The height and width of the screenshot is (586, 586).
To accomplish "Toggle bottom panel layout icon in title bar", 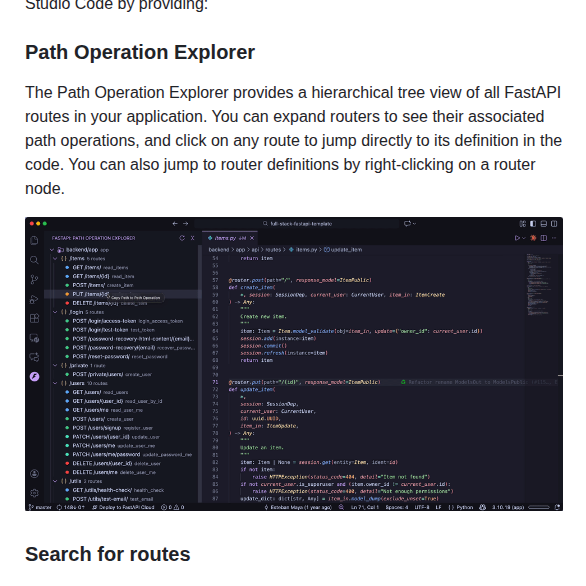I will click(x=544, y=223).
